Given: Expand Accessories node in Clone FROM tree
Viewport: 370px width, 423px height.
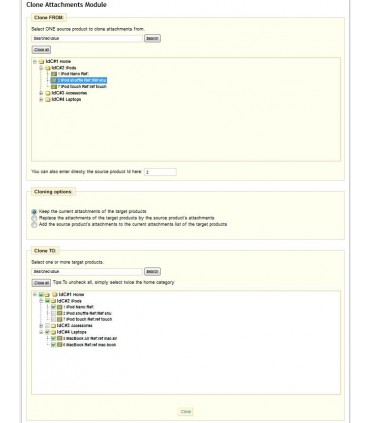Looking at the screenshot, I should (41, 93).
